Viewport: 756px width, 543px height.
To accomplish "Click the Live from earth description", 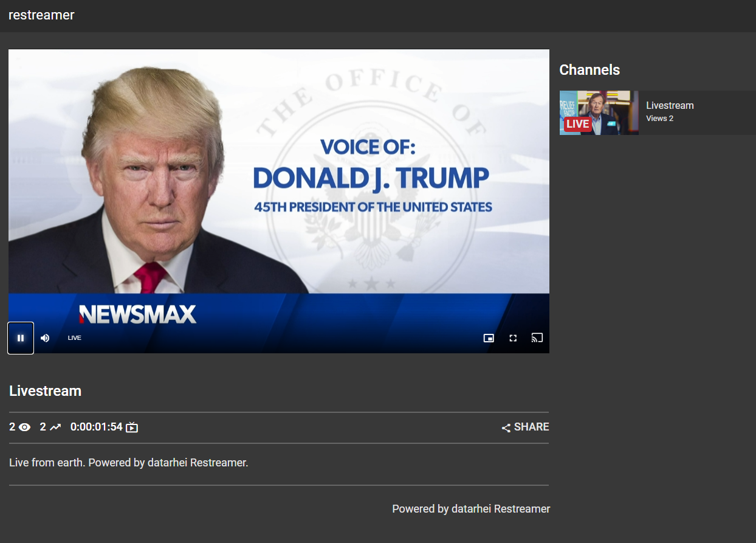I will pyautogui.click(x=129, y=463).
